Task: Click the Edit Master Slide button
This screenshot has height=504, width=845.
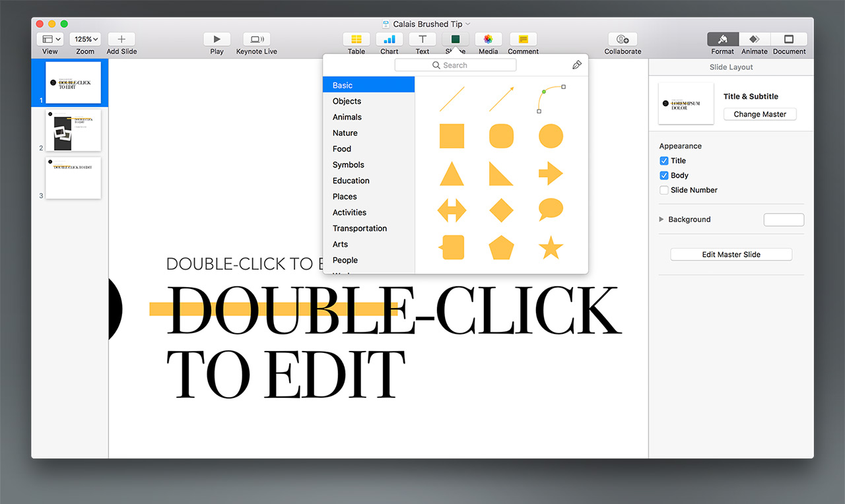Action: [731, 255]
